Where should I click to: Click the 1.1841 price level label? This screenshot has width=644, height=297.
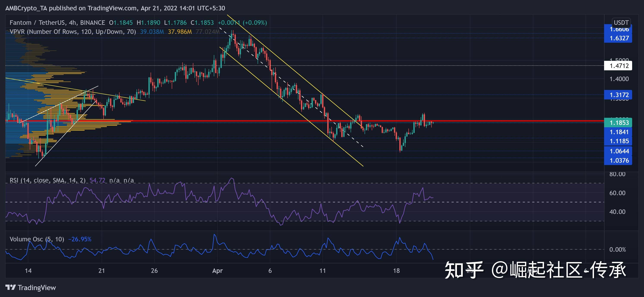click(618, 132)
